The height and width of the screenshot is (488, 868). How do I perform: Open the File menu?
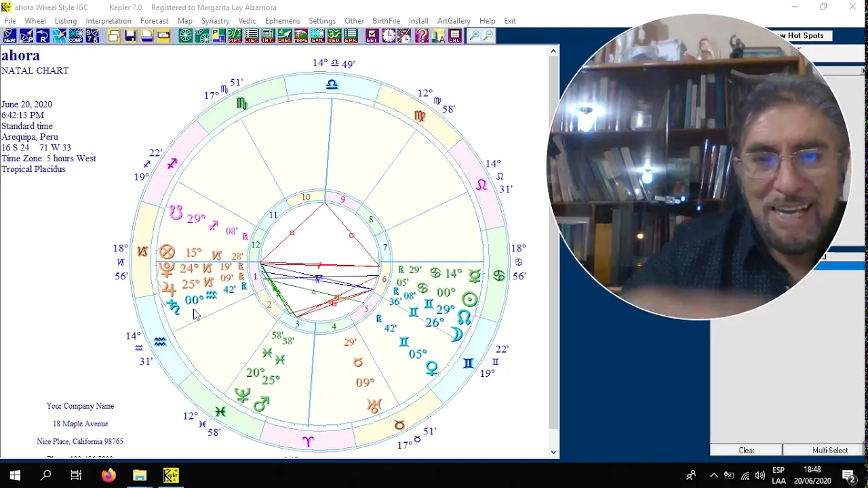tap(10, 21)
